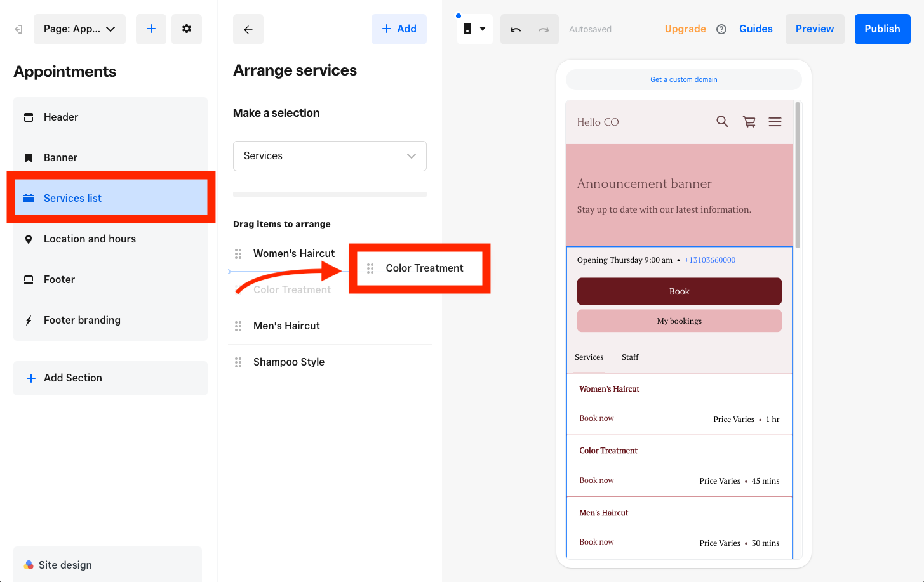Click Men's Haircut title in preview

coord(603,513)
